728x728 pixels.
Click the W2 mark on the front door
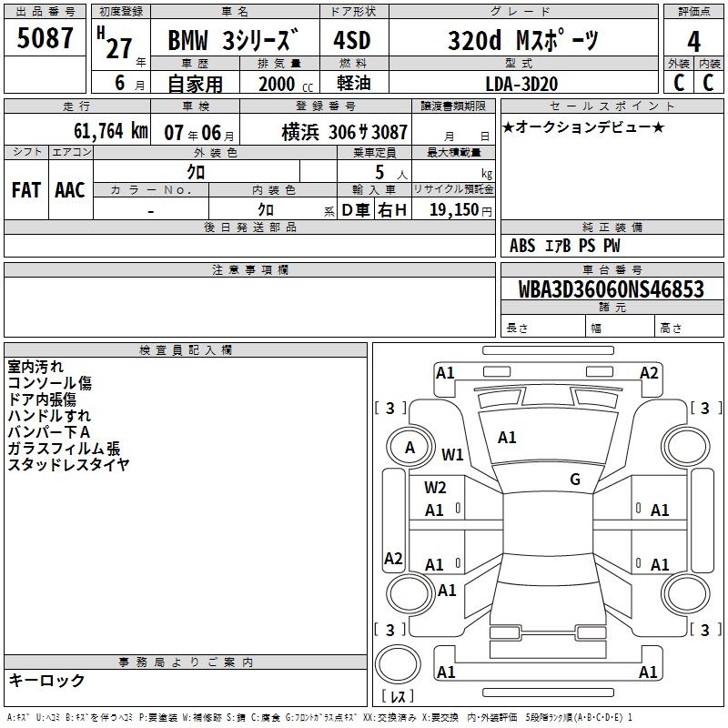click(435, 488)
